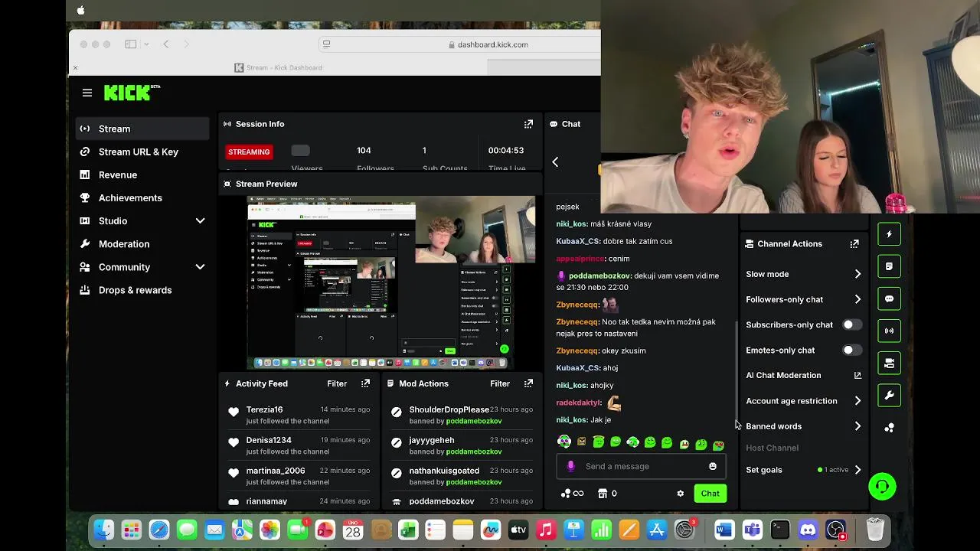Pop out the Session Info panel

(x=528, y=124)
